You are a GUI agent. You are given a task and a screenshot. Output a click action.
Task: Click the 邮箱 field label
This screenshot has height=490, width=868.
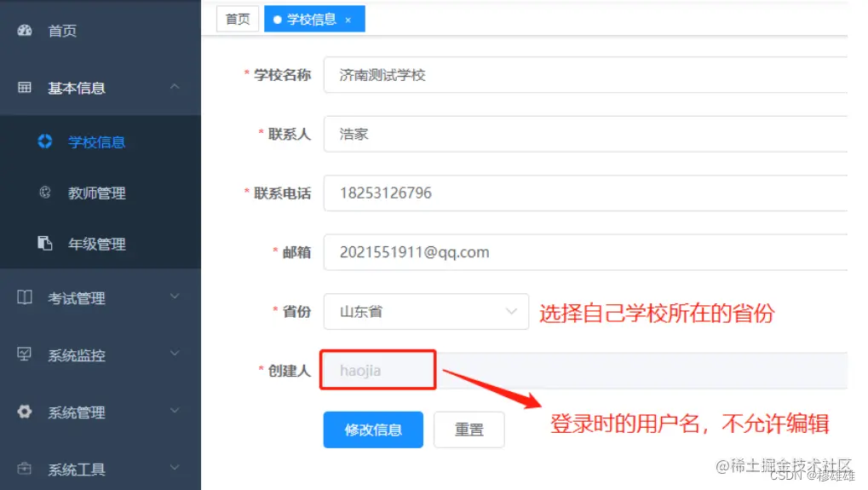click(x=296, y=252)
